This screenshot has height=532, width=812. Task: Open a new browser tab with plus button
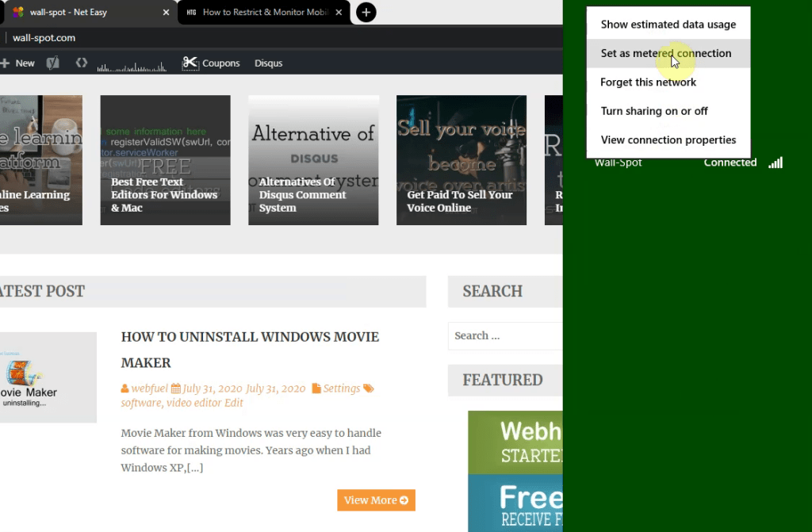coord(366,12)
